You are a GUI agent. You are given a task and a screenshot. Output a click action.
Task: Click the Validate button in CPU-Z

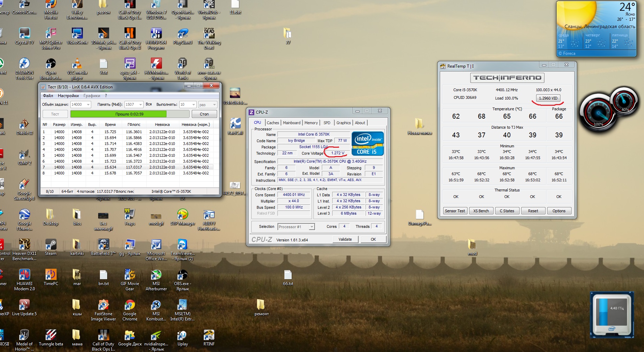[x=345, y=239]
